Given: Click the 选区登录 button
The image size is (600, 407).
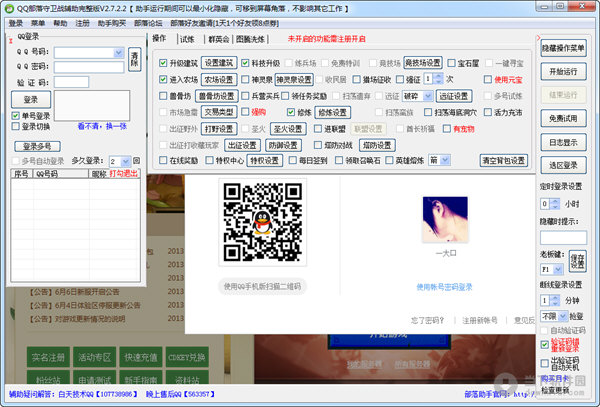Looking at the screenshot, I should [563, 165].
